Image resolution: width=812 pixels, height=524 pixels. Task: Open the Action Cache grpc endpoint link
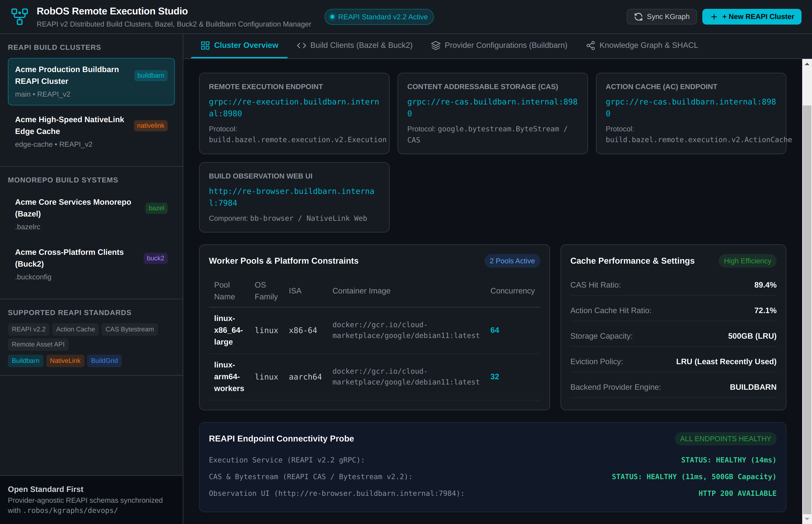(x=691, y=107)
